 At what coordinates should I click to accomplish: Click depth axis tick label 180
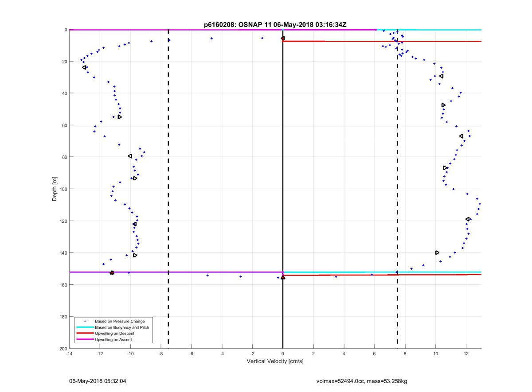(x=63, y=317)
